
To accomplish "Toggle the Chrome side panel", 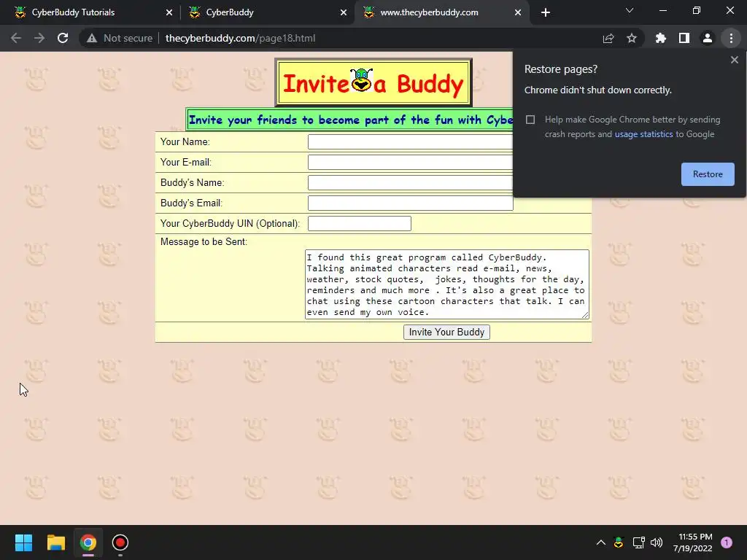I will click(684, 38).
